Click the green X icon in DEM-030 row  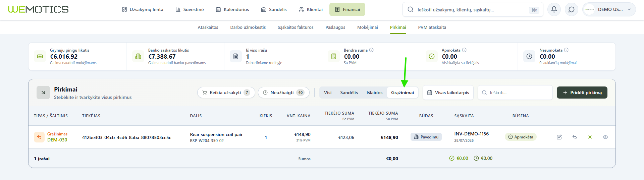[590, 137]
